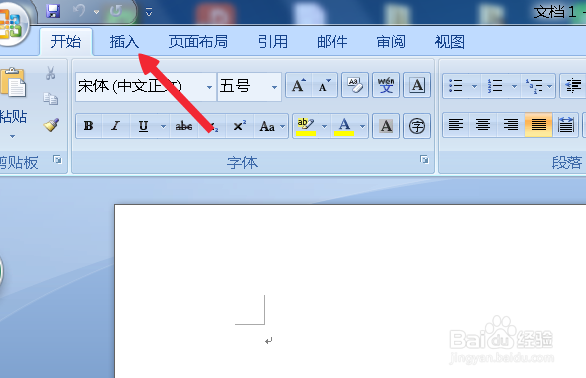The image size is (586, 378).
Task: Shrink the font size
Action: pyautogui.click(x=324, y=86)
